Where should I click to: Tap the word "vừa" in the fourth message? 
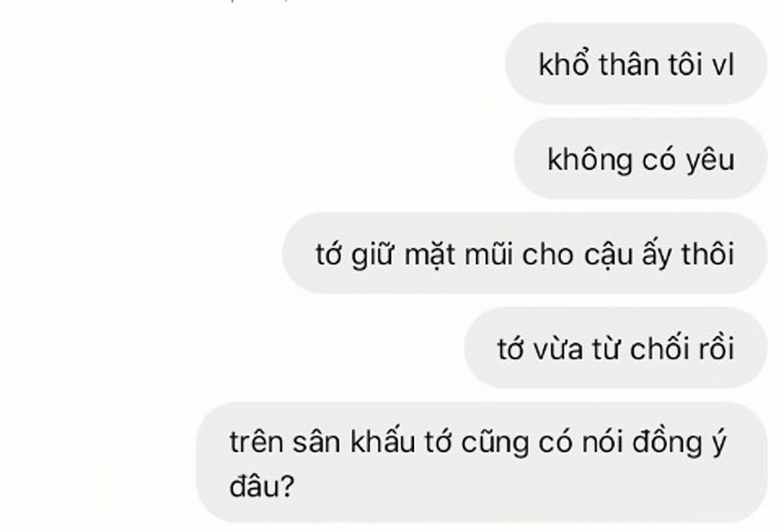pos(559,349)
